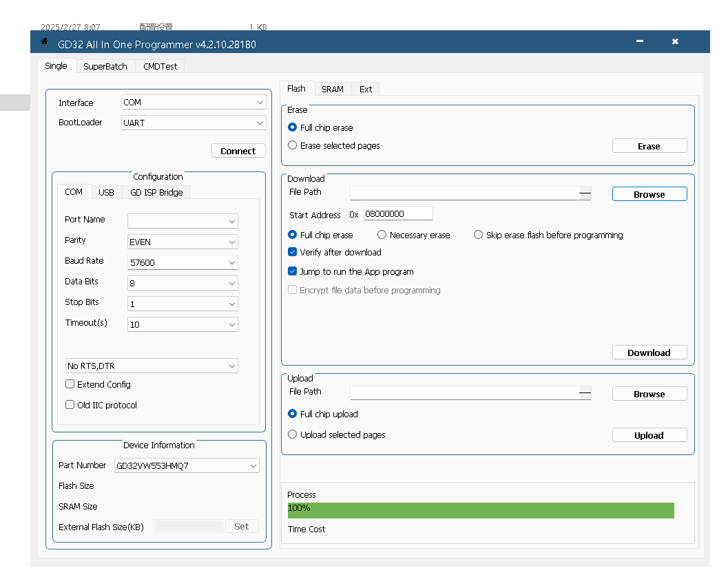Image resolution: width=728 pixels, height=577 pixels.
Task: Open the Part Number dropdown
Action: point(187,466)
